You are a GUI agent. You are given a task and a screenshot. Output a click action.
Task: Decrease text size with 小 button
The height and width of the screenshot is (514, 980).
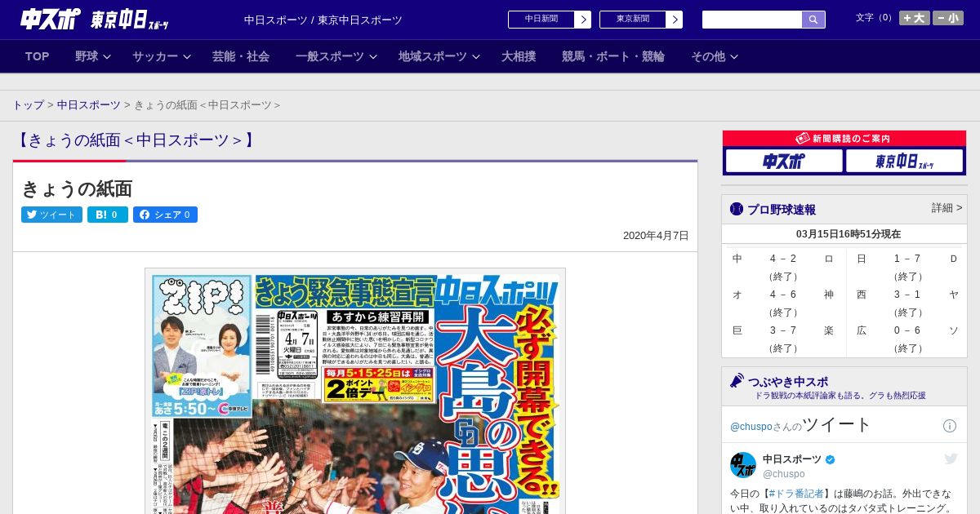(948, 18)
